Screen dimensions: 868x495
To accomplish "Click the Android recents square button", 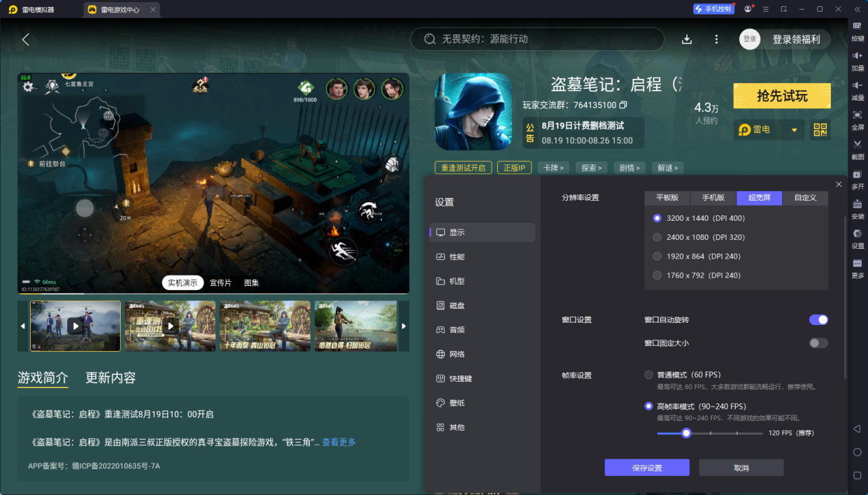I will (x=857, y=475).
